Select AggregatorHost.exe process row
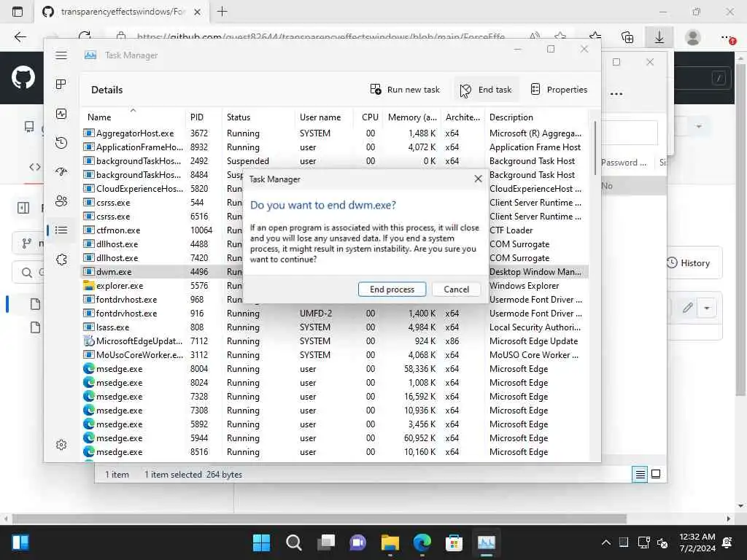747x560 pixels. [x=335, y=133]
